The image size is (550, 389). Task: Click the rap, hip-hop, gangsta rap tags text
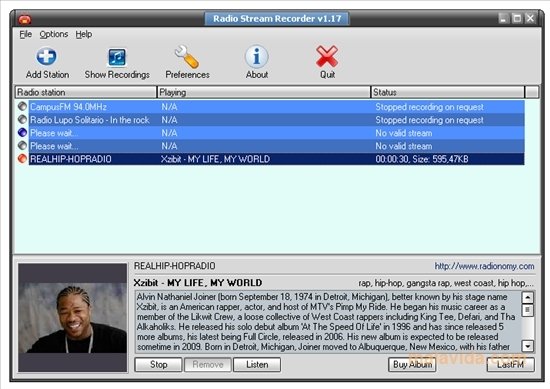pos(446,283)
